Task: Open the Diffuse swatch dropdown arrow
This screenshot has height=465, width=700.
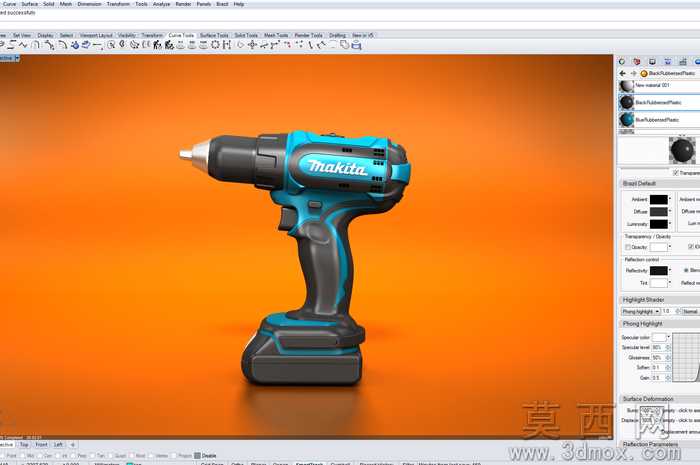Action: pos(670,212)
